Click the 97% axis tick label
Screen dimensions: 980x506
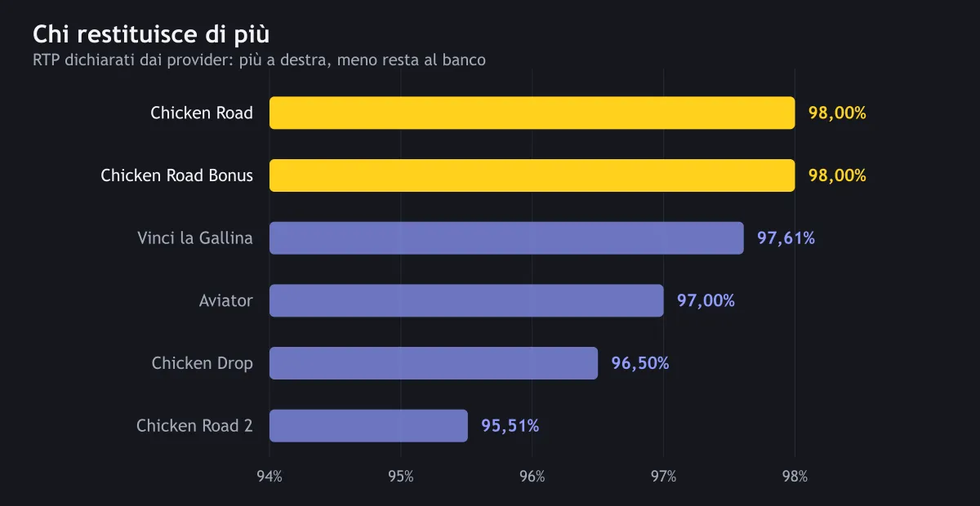pos(663,477)
